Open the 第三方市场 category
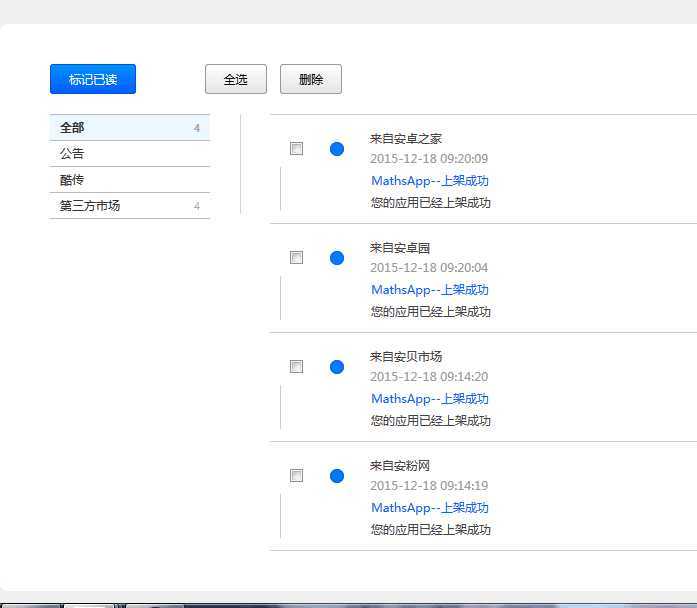Viewport: 697px width, 608px height. point(129,206)
